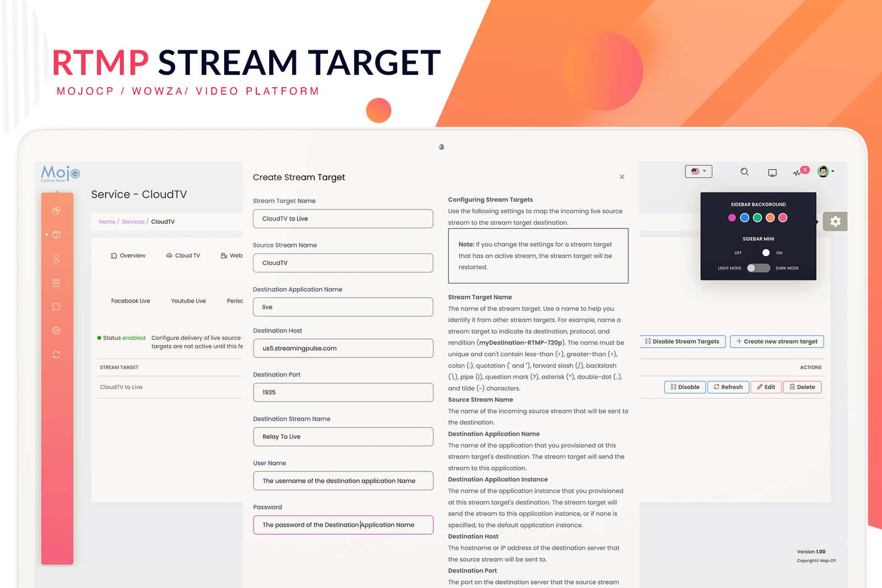Select the green sidebar background color
The image size is (882, 588).
[x=758, y=218]
